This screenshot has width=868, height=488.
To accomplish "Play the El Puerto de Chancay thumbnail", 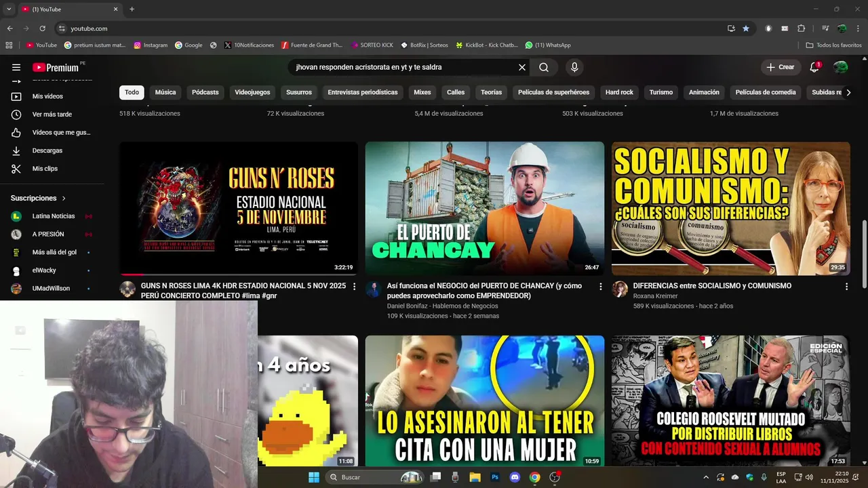I will 485,208.
